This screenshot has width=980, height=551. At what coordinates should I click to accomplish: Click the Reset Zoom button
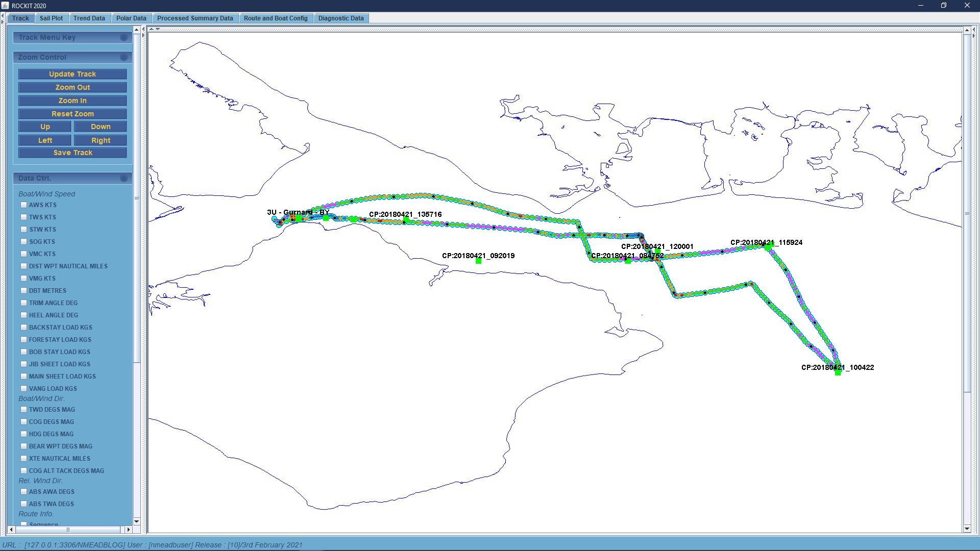pyautogui.click(x=72, y=114)
